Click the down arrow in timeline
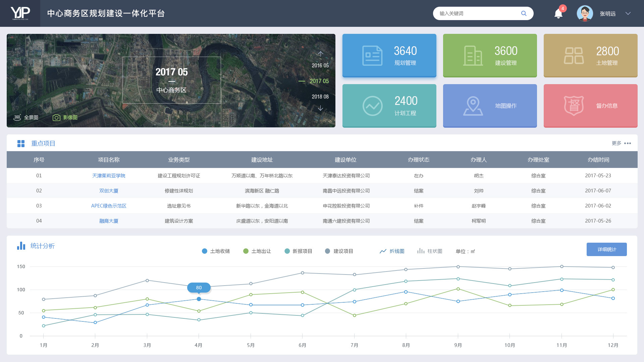The width and height of the screenshot is (644, 362). pyautogui.click(x=320, y=108)
